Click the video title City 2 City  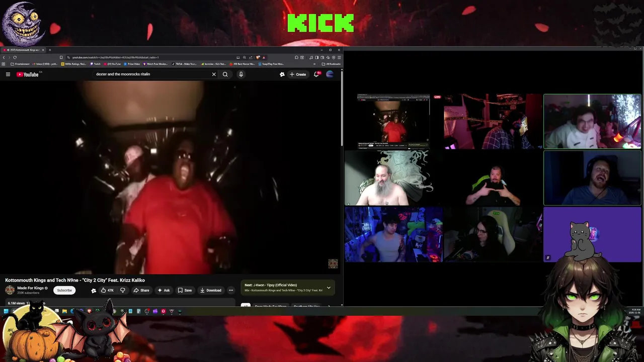click(75, 280)
